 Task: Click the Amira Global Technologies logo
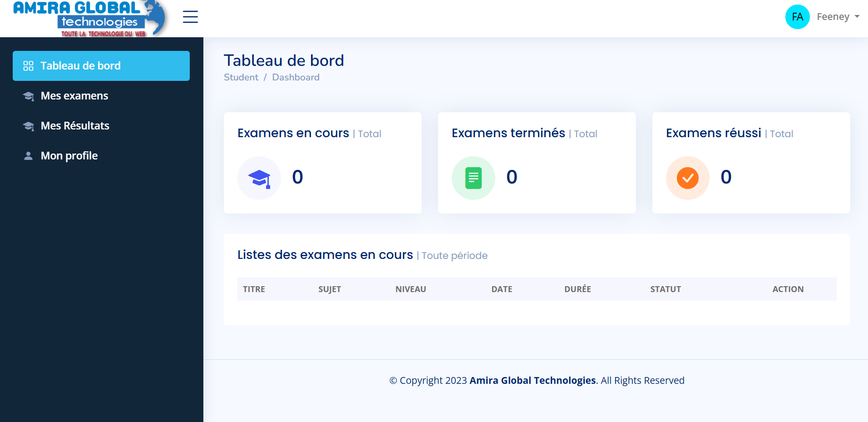tap(91, 19)
